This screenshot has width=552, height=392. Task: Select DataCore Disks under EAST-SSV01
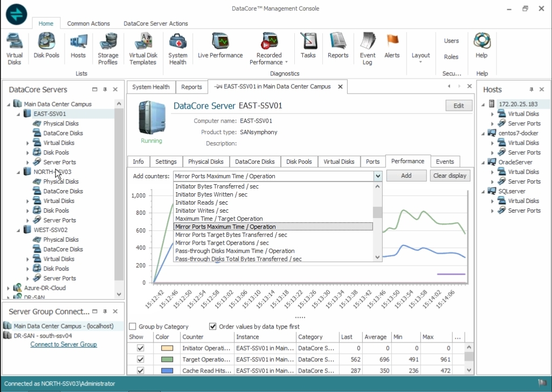tap(63, 133)
